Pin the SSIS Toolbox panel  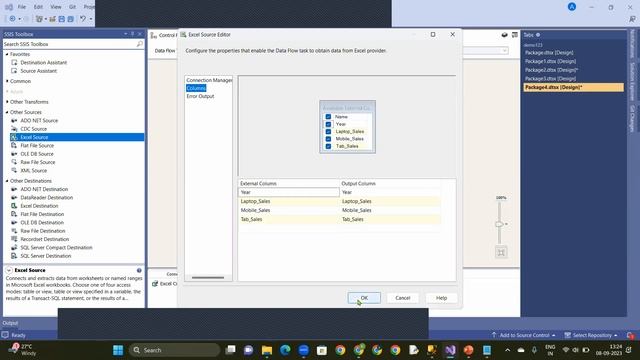133,34
